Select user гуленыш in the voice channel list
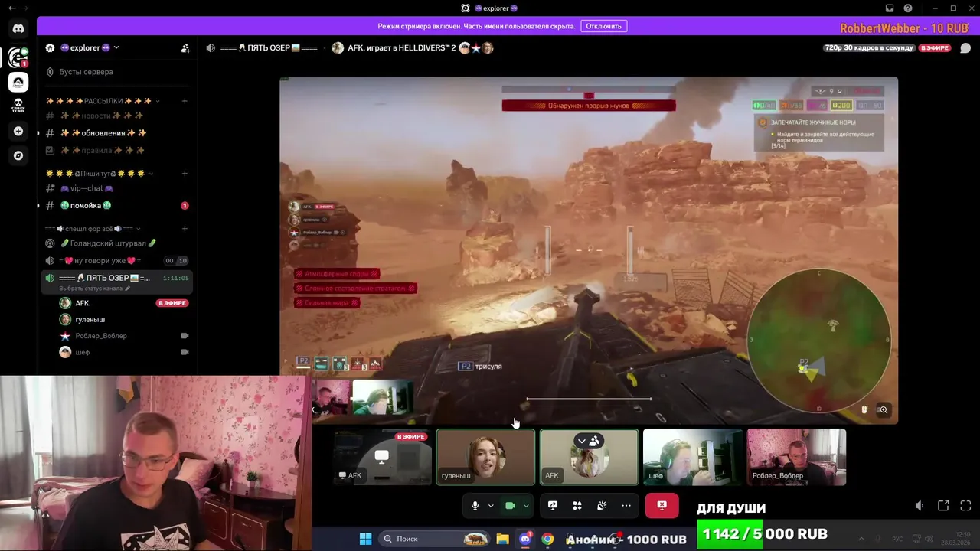The height and width of the screenshot is (551, 980). [x=124, y=319]
